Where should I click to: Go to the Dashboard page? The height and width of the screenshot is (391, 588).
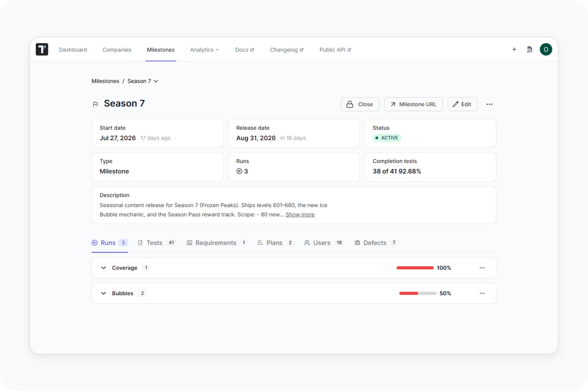point(73,50)
